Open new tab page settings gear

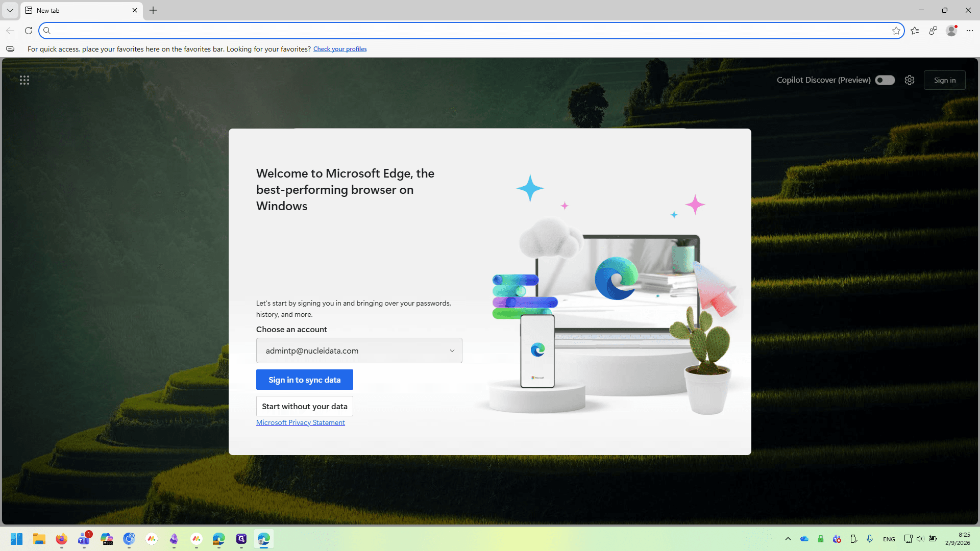pos(910,80)
